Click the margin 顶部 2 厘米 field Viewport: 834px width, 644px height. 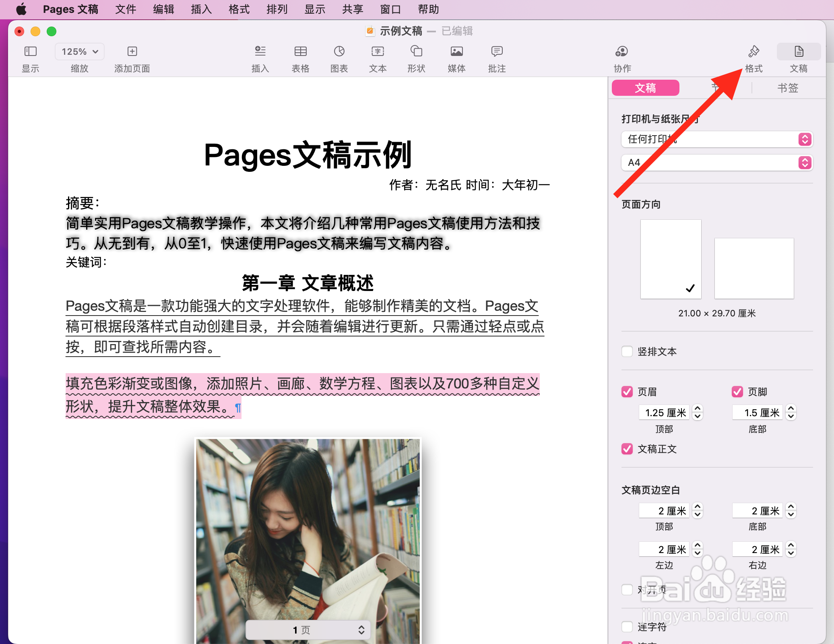664,511
